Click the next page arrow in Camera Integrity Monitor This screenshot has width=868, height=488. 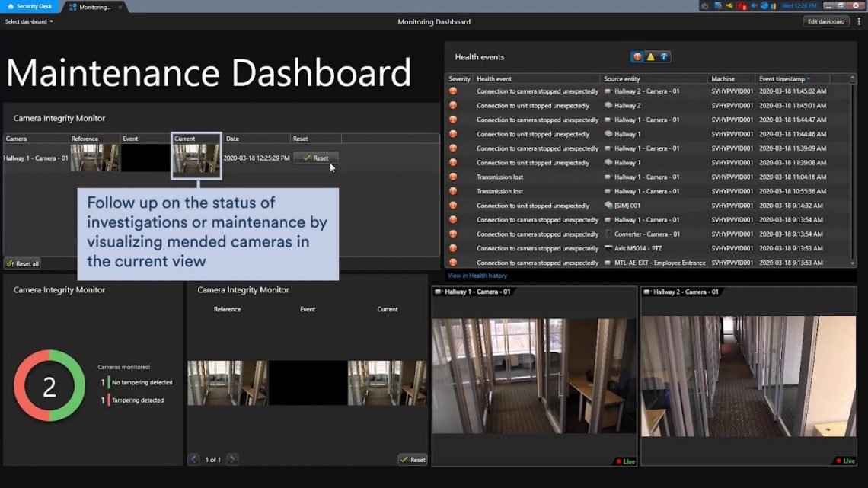231,459
